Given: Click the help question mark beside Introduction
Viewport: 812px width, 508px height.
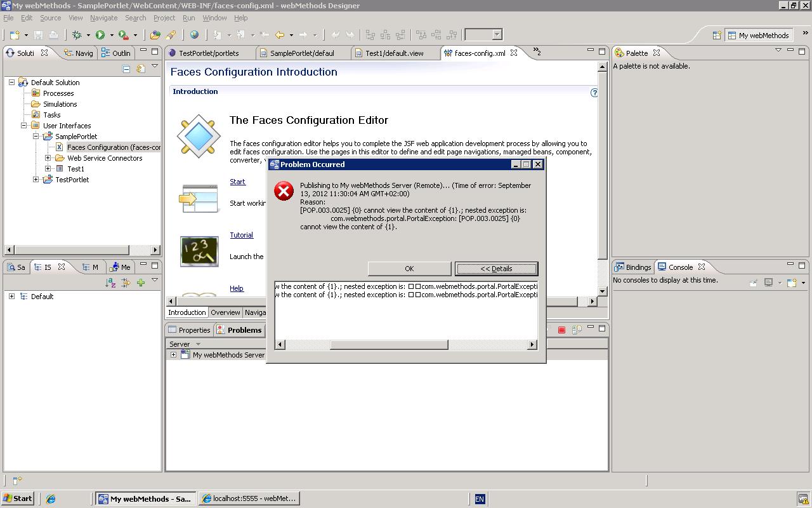Looking at the screenshot, I should click(594, 93).
